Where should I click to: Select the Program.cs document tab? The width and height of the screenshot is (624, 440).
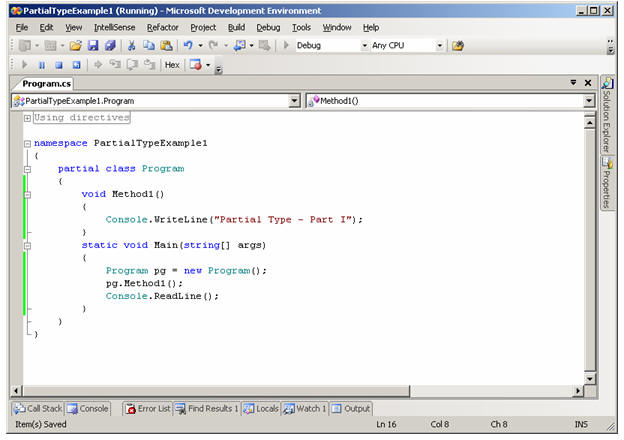46,84
